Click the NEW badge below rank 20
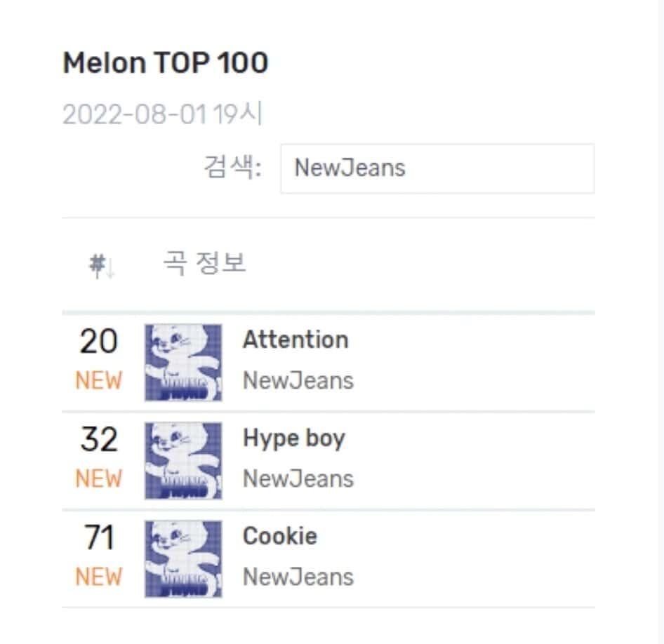 tap(99, 381)
